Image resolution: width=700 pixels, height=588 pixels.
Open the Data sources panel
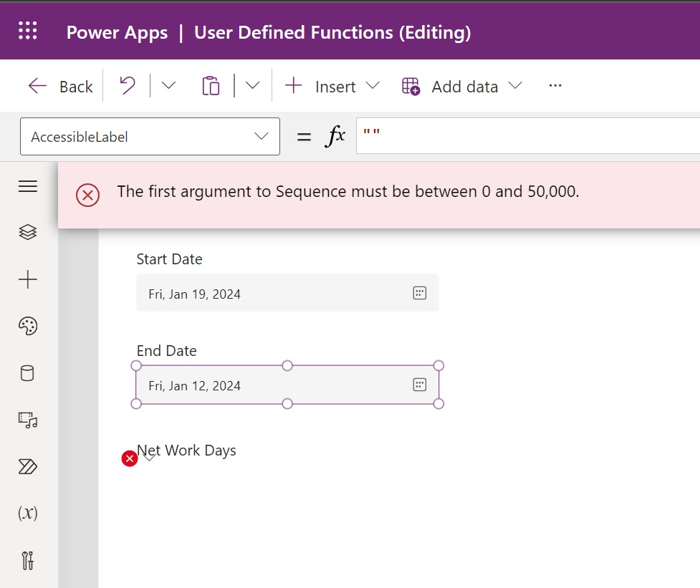(27, 373)
